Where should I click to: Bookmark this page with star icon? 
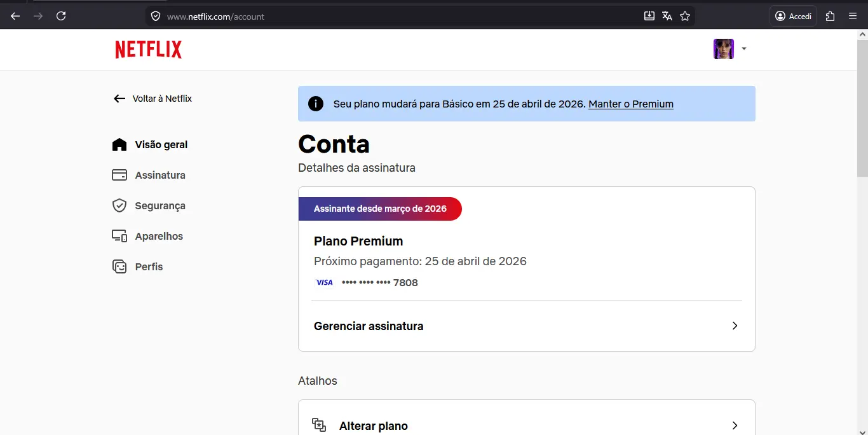(x=685, y=16)
